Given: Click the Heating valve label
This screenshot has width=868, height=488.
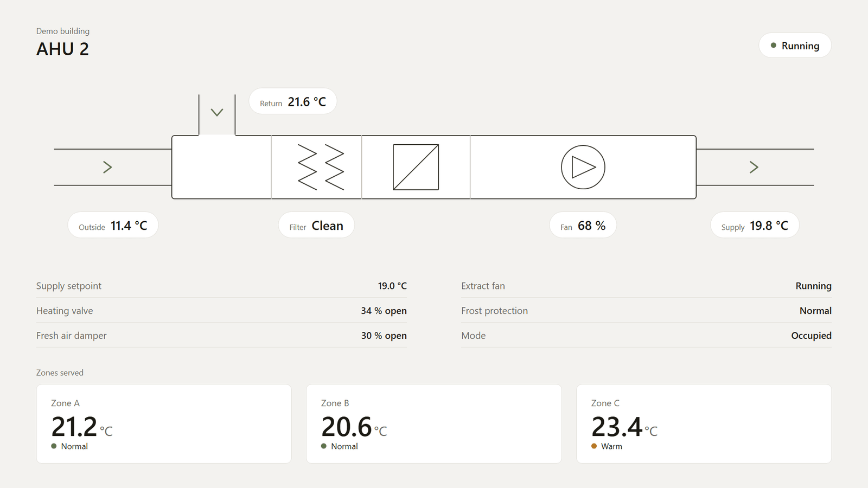Looking at the screenshot, I should (65, 311).
